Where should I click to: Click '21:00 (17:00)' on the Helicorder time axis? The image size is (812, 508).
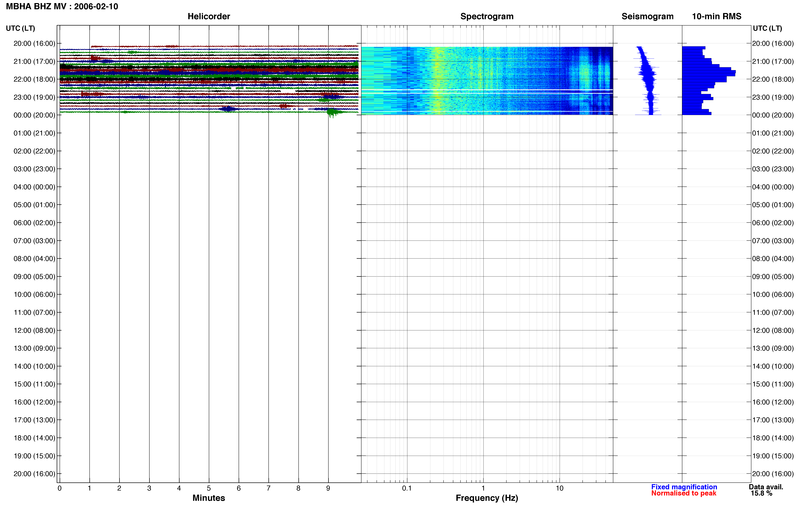point(34,62)
